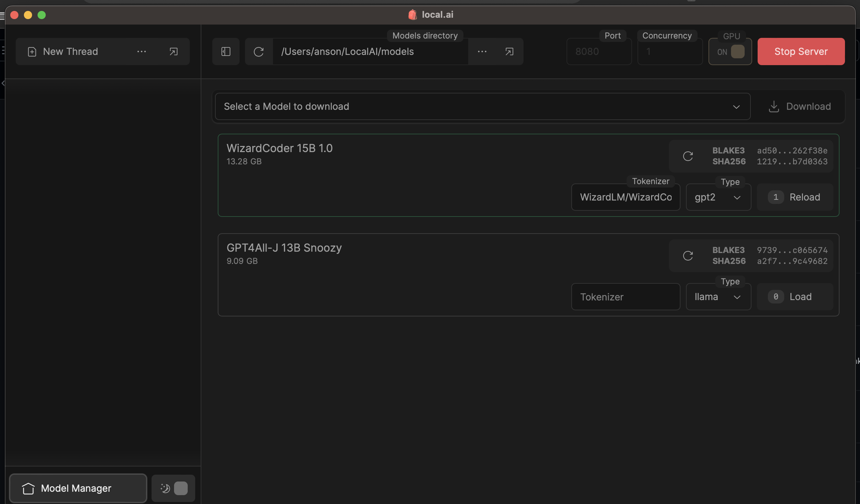This screenshot has height=504, width=860.
Task: Start a New Thread
Action: pos(71,51)
